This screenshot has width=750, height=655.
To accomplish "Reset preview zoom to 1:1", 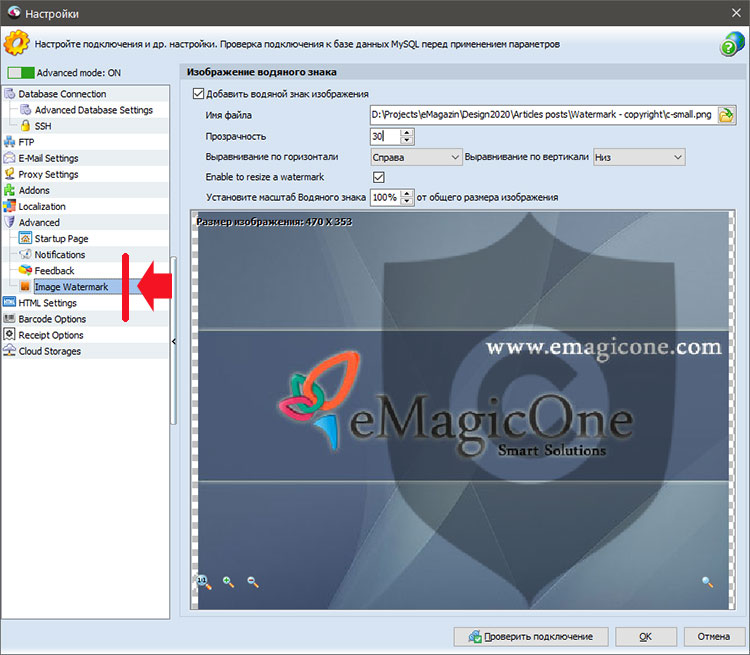I will (x=204, y=582).
